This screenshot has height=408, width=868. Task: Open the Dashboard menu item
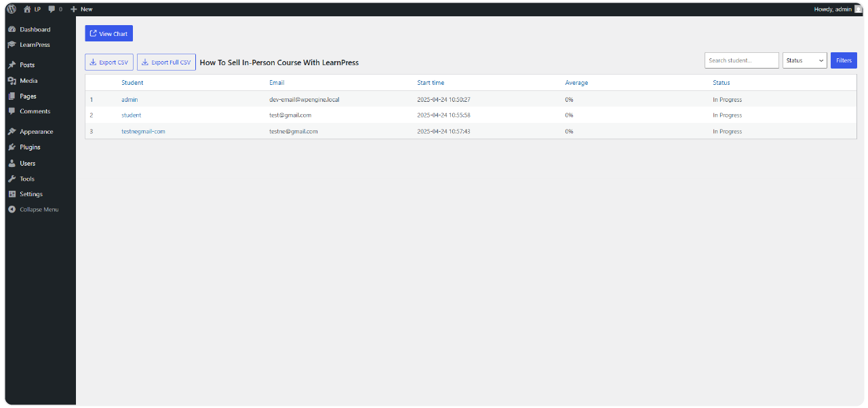(35, 30)
